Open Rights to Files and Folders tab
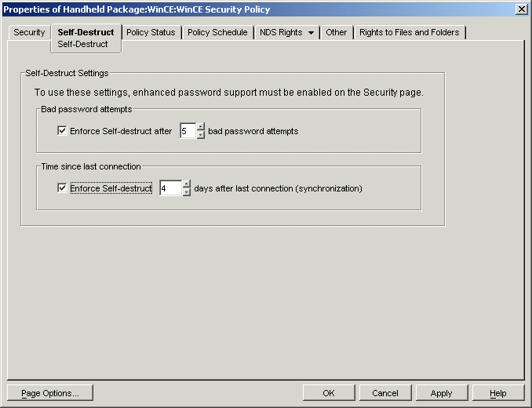532x408 pixels. 410,32
